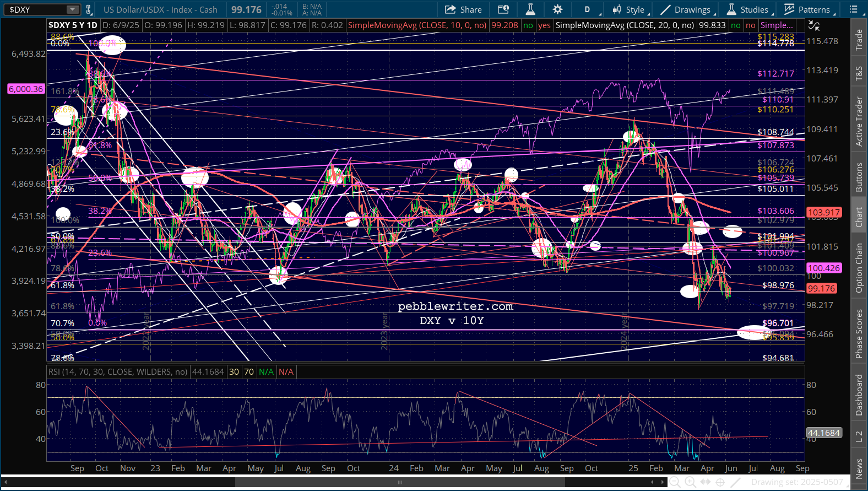Click the info card icon beside Share

(503, 9)
